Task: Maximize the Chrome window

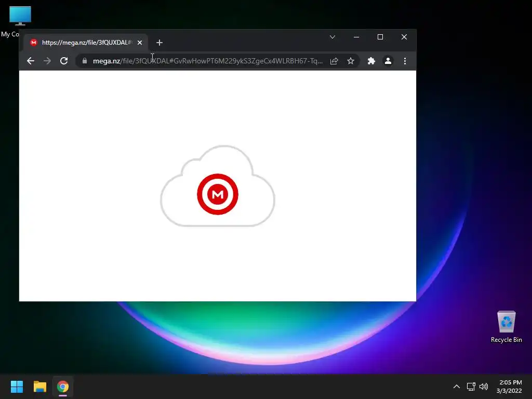Action: tap(380, 37)
